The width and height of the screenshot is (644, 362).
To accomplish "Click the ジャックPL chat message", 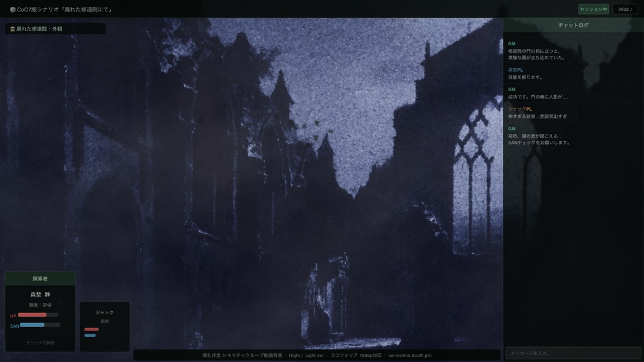I will (574, 113).
